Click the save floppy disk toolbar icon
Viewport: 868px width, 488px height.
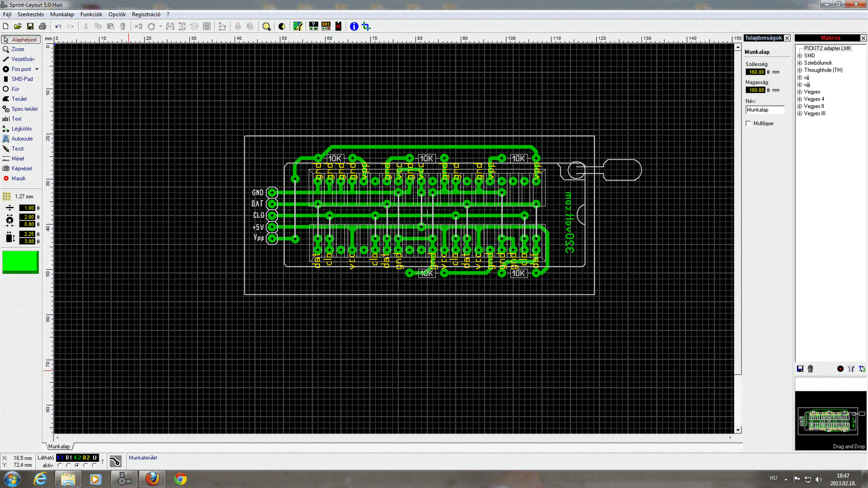click(x=30, y=27)
